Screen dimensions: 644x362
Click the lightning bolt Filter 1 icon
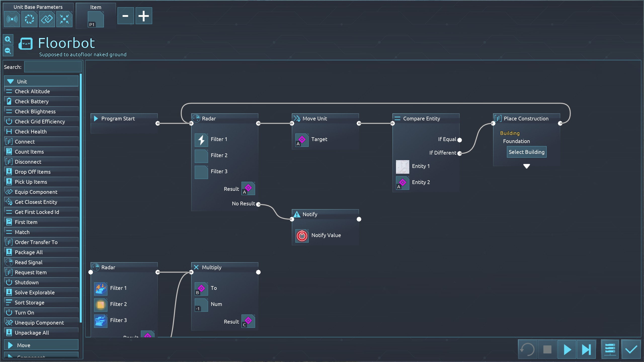click(201, 140)
